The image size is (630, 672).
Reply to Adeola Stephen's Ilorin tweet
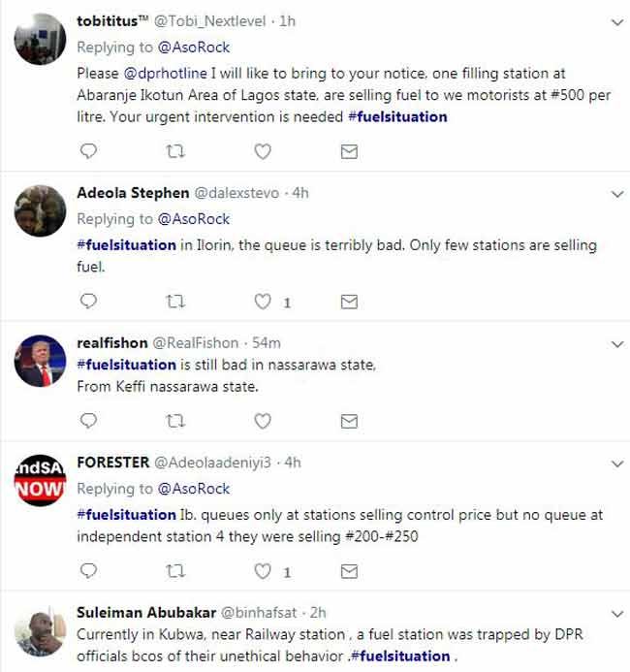[88, 302]
